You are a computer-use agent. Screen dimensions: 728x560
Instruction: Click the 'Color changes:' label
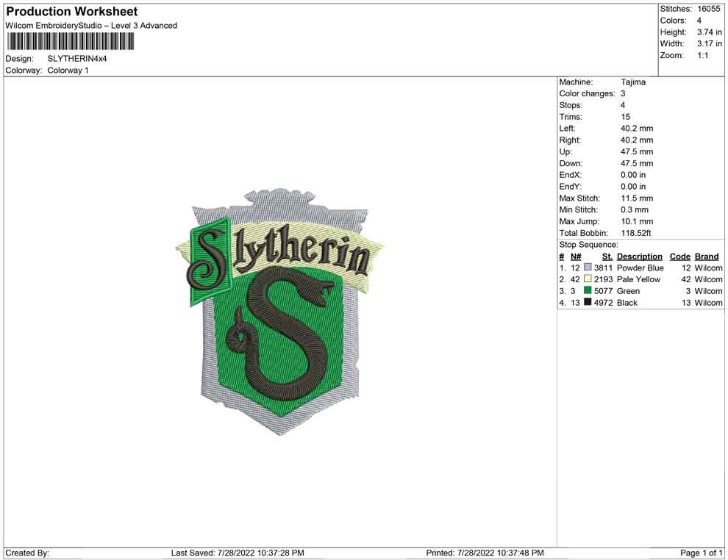click(x=587, y=94)
